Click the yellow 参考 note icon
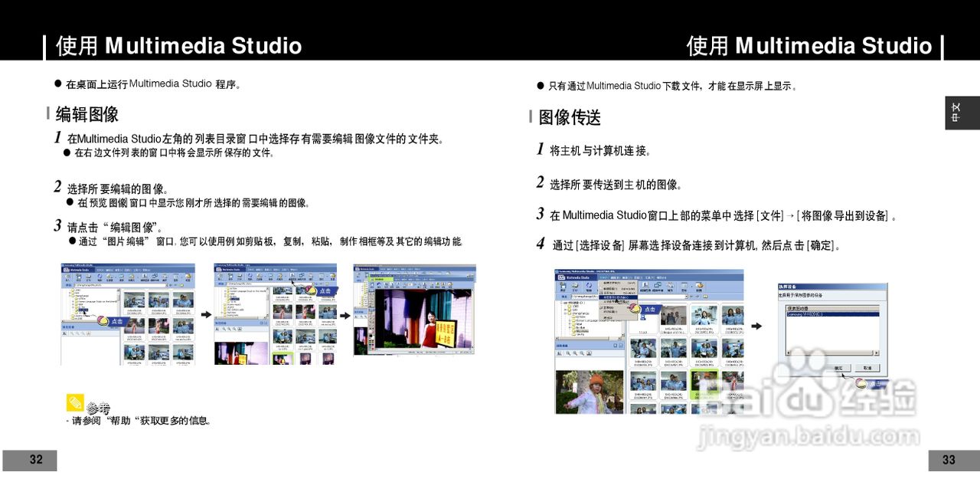This screenshot has width=980, height=492. tap(75, 402)
